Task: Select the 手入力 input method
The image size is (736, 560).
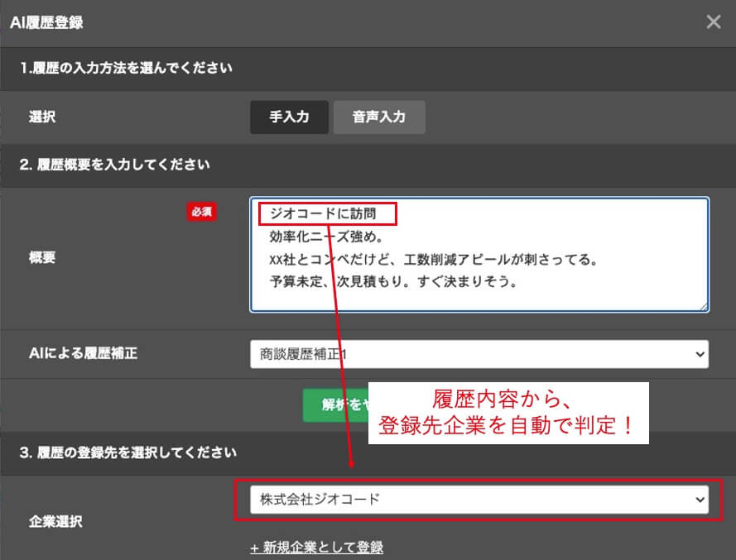Action: [289, 117]
